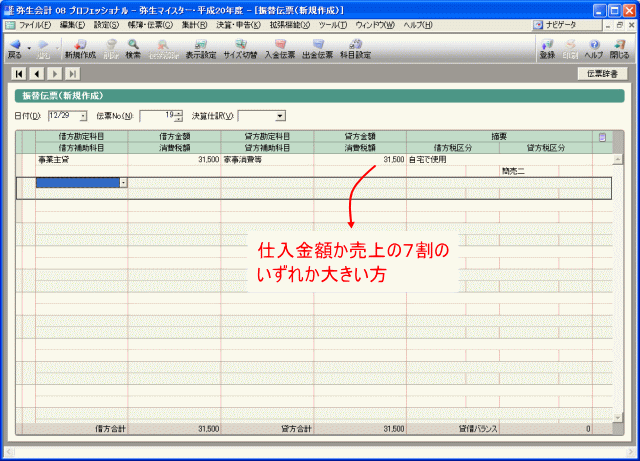Image resolution: width=640 pixels, height=461 pixels.
Task: Open the ファイル menu
Action: coord(35,25)
